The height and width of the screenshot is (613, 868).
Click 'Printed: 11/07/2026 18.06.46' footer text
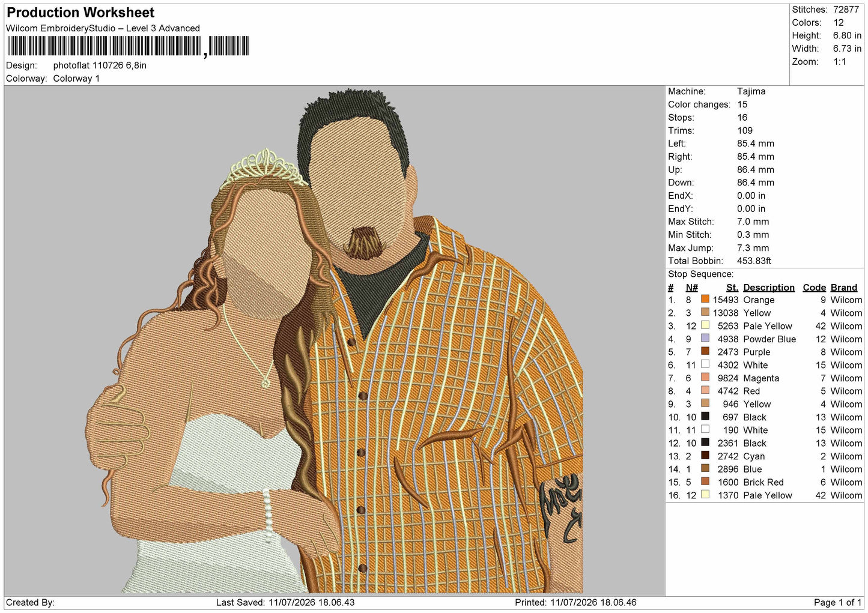tap(575, 603)
